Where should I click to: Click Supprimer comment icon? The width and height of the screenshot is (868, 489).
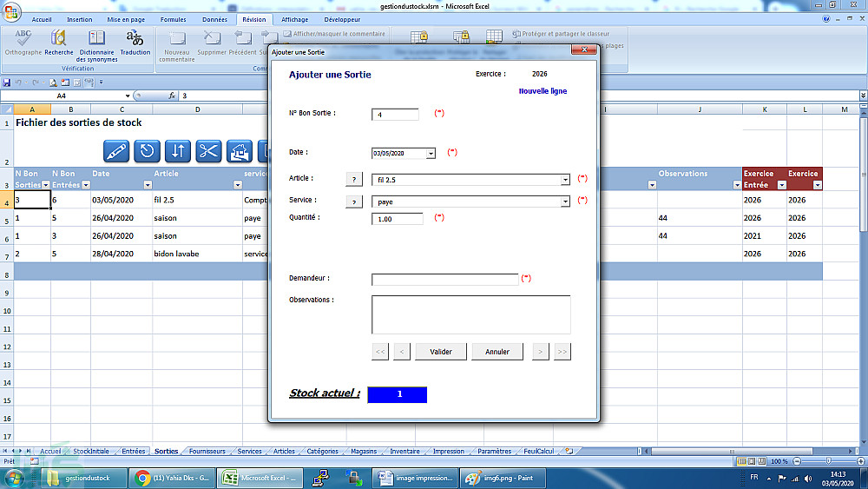pyautogui.click(x=212, y=43)
